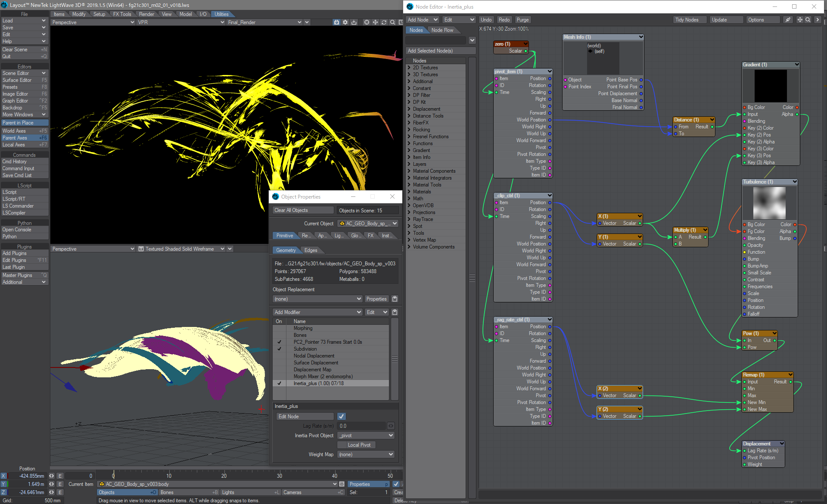The height and width of the screenshot is (504, 827).
Task: Click the Graph Editor icon
Action: pos(24,100)
